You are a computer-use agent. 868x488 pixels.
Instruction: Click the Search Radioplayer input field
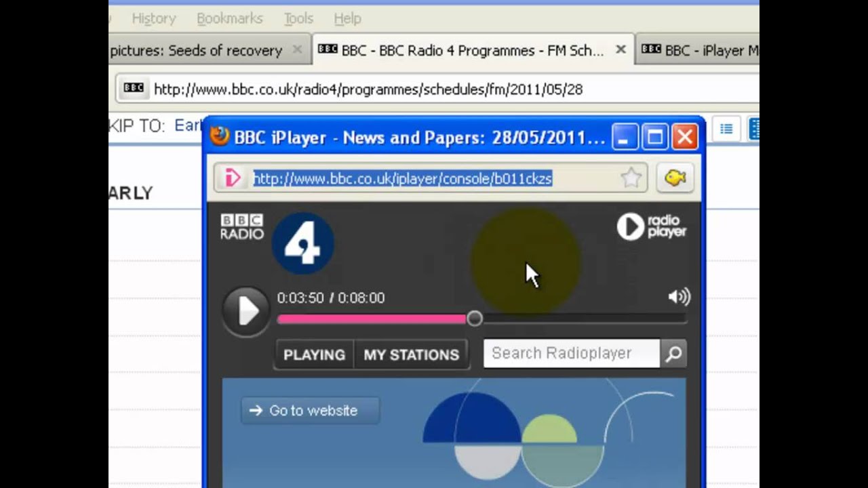coord(571,353)
